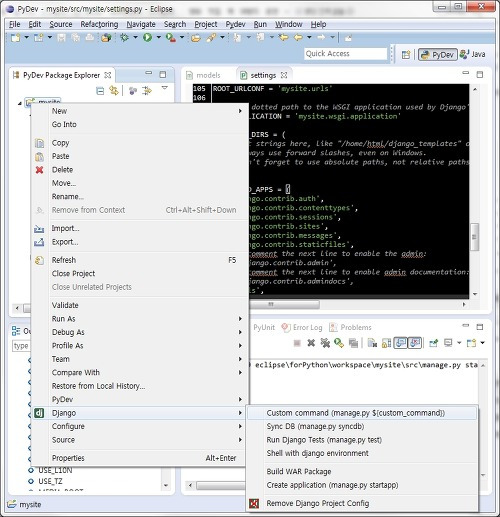
Task: Switch to the PyDev perspective button
Action: [437, 54]
